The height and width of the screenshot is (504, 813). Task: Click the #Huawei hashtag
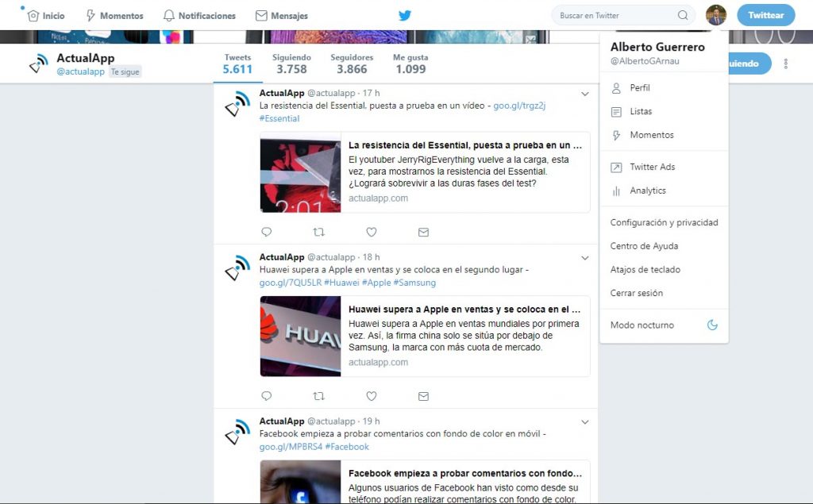341,283
